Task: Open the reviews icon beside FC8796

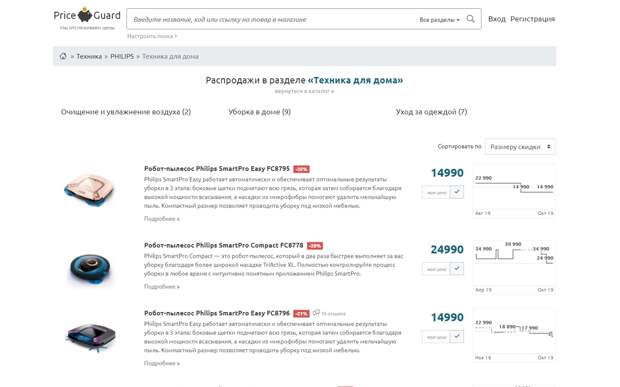Action: pyautogui.click(x=316, y=313)
